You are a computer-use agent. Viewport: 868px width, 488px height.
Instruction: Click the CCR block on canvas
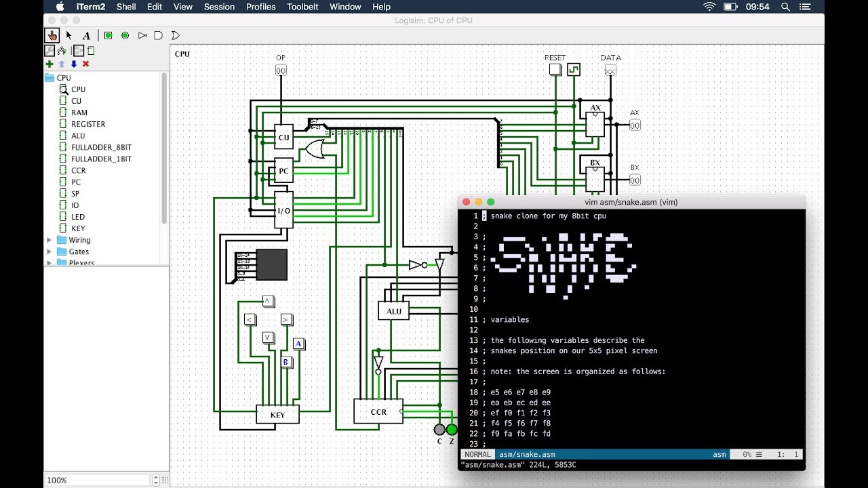click(x=378, y=411)
